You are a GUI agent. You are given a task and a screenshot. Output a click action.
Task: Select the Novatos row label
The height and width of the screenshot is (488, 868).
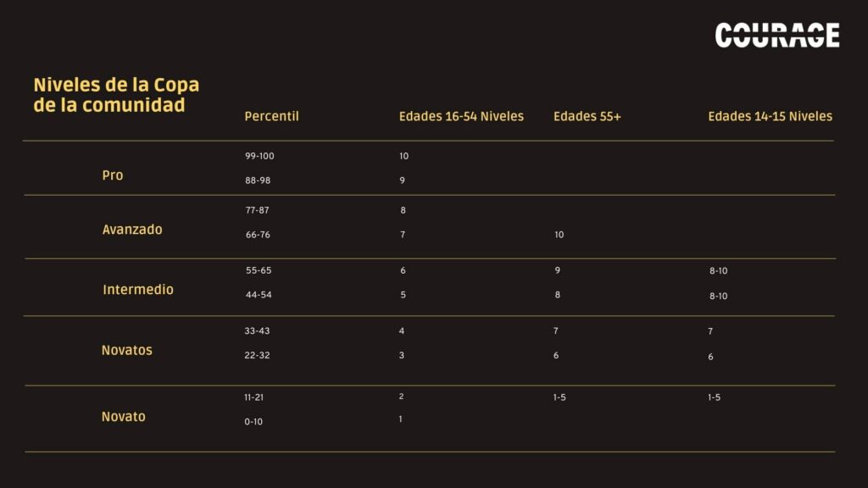coord(127,350)
